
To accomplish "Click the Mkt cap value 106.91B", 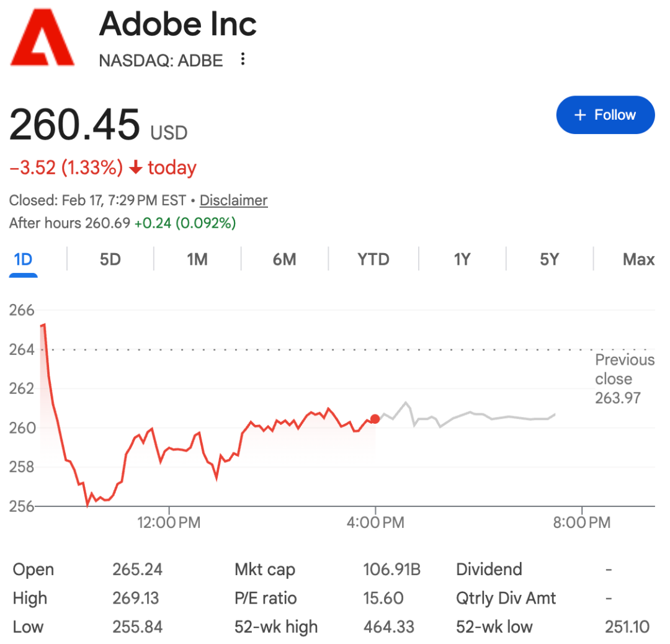I will coord(391,570).
